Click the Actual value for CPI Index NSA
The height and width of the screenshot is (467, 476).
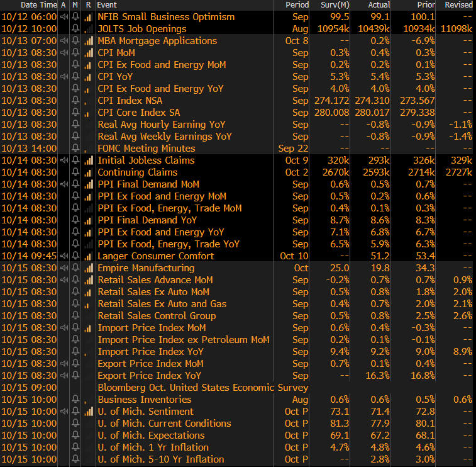pyautogui.click(x=372, y=101)
